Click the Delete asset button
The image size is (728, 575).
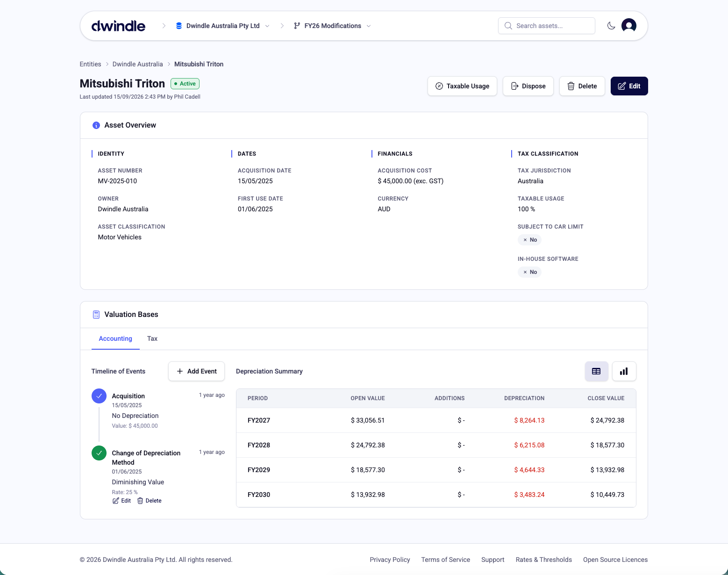click(x=582, y=86)
